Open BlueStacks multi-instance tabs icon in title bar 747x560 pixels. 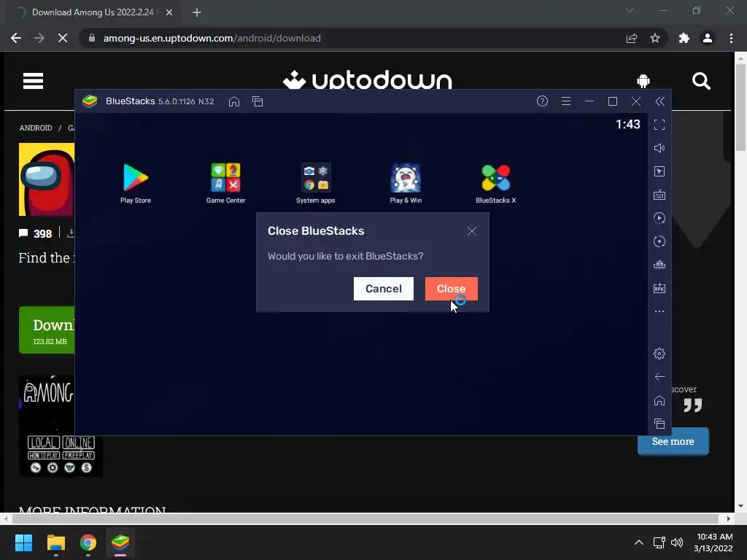point(258,101)
